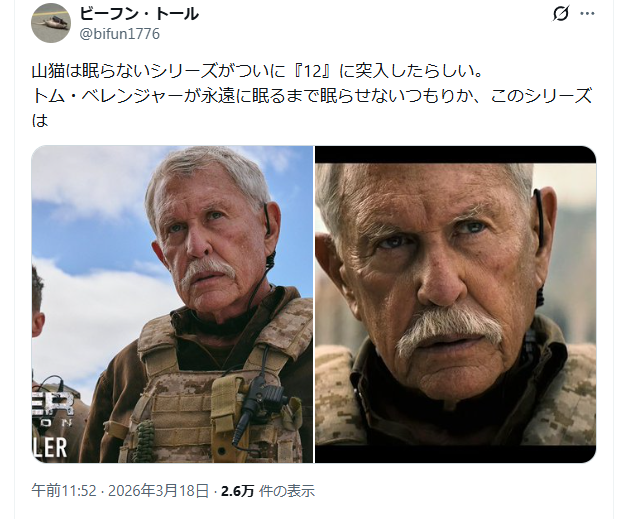Click the white mustache in right photo
635x519 pixels.
point(449,326)
